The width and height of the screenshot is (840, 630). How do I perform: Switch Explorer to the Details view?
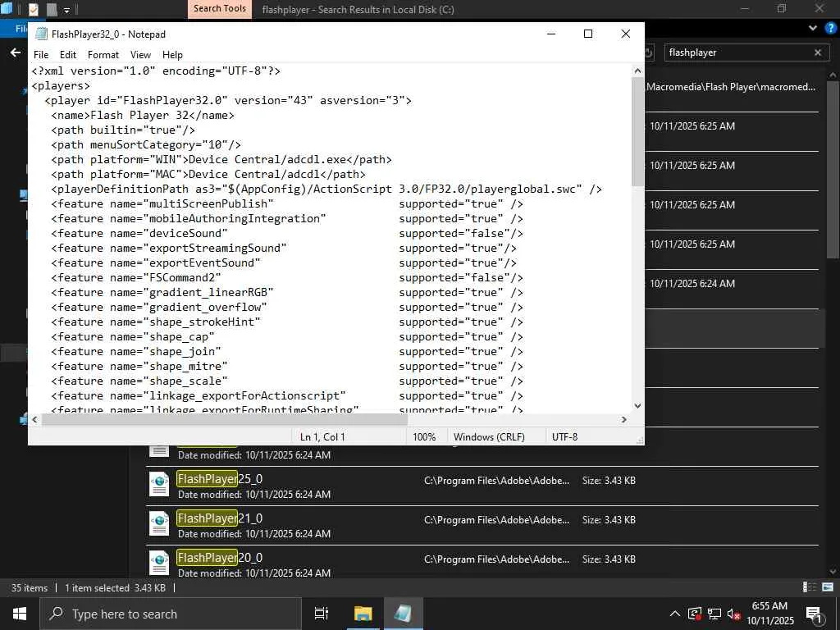coord(810,587)
